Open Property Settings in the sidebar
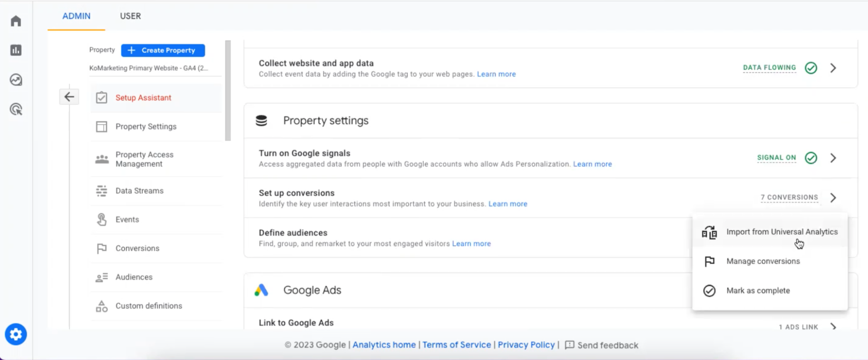The image size is (868, 360). [156, 126]
